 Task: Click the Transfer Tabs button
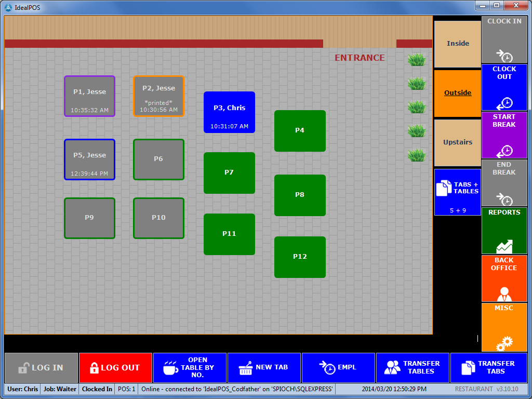[x=488, y=368]
